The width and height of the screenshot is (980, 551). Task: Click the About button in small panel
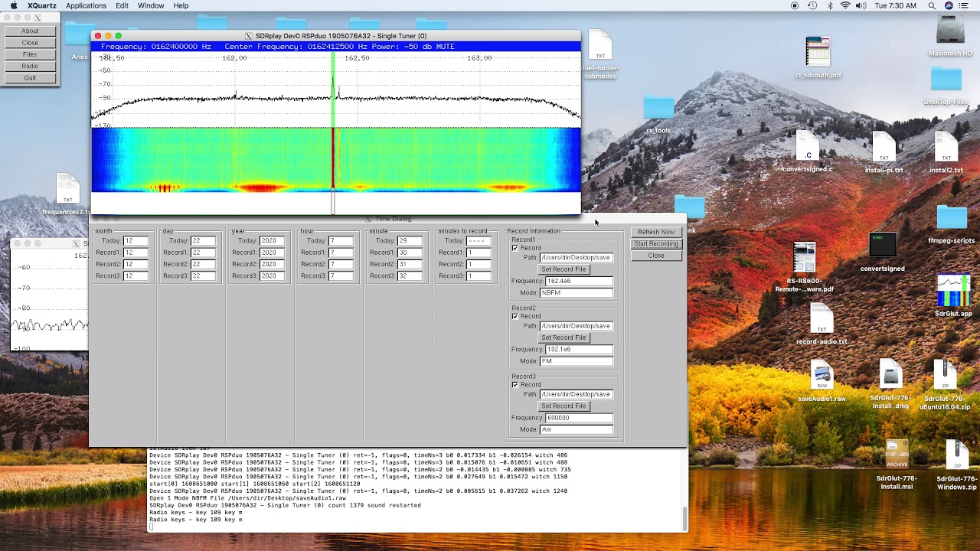tap(30, 31)
